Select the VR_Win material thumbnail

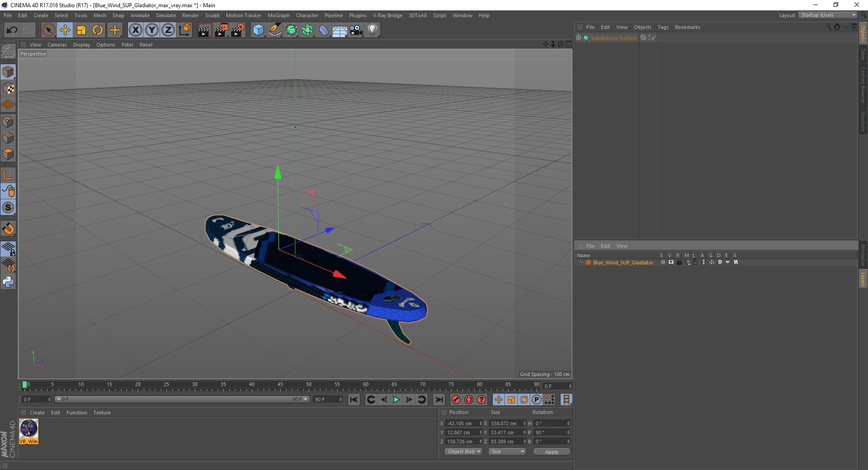pos(28,431)
